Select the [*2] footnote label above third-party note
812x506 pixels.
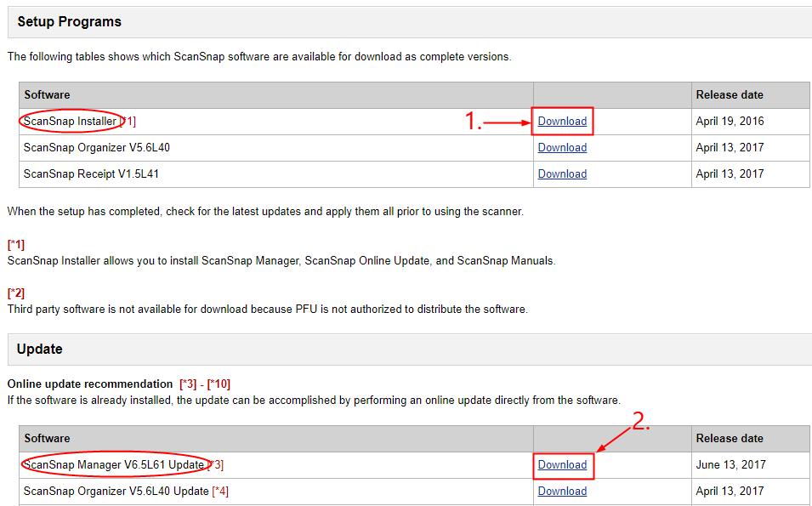pyautogui.click(x=16, y=293)
